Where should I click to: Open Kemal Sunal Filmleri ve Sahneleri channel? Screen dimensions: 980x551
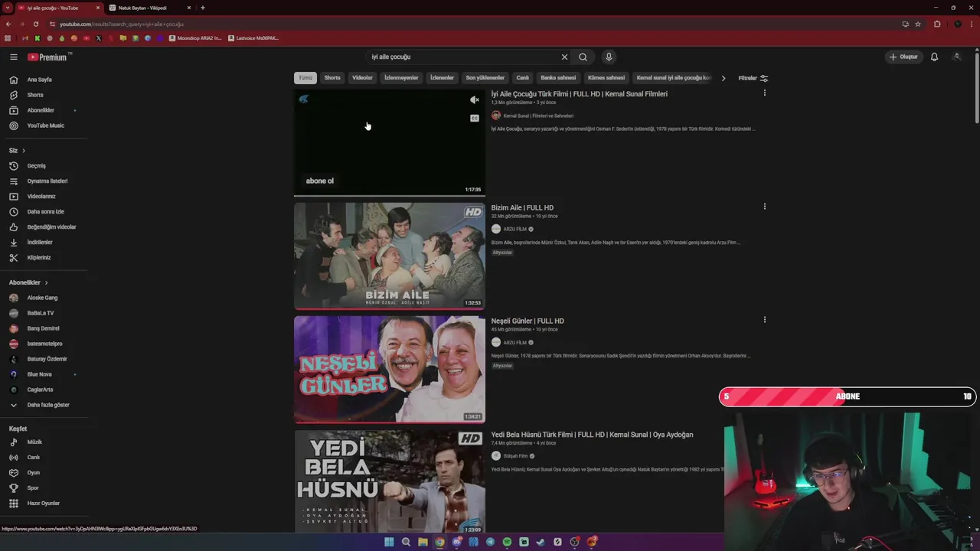538,116
